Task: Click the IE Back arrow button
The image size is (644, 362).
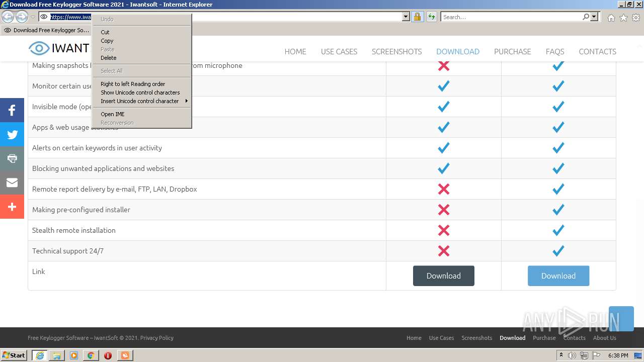Action: point(8,17)
